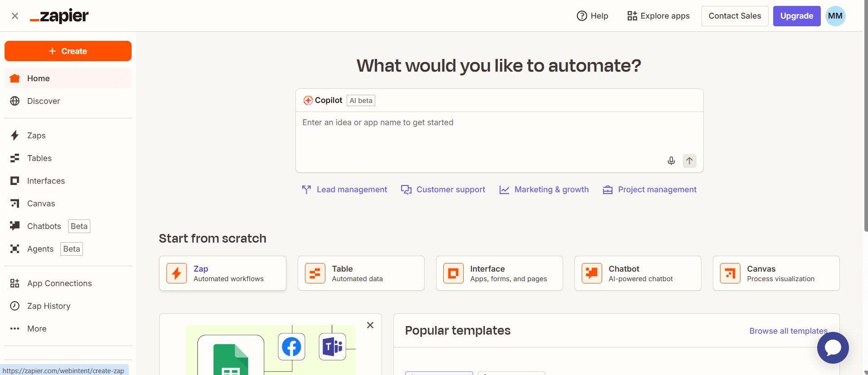Open Browse all templates link

788,331
